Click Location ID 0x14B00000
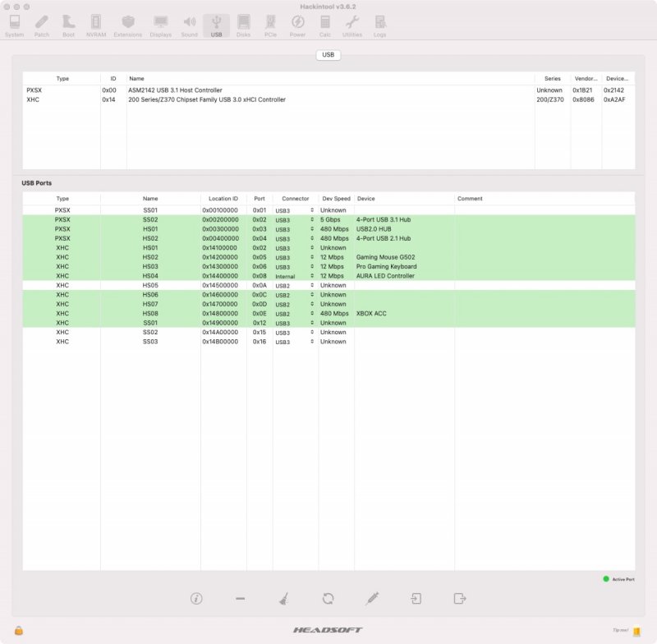Viewport: 657px width, 644px height. coord(220,342)
